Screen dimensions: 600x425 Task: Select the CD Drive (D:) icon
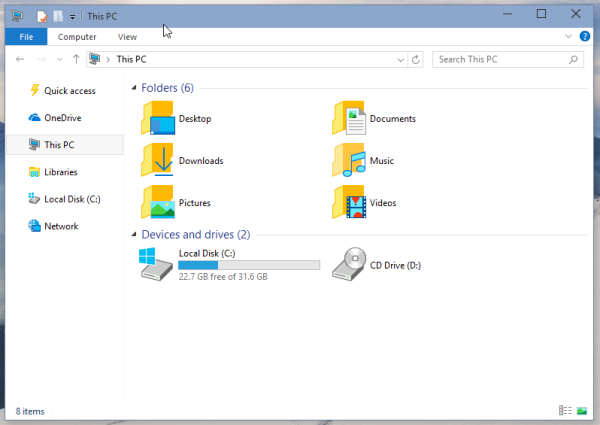tap(349, 264)
